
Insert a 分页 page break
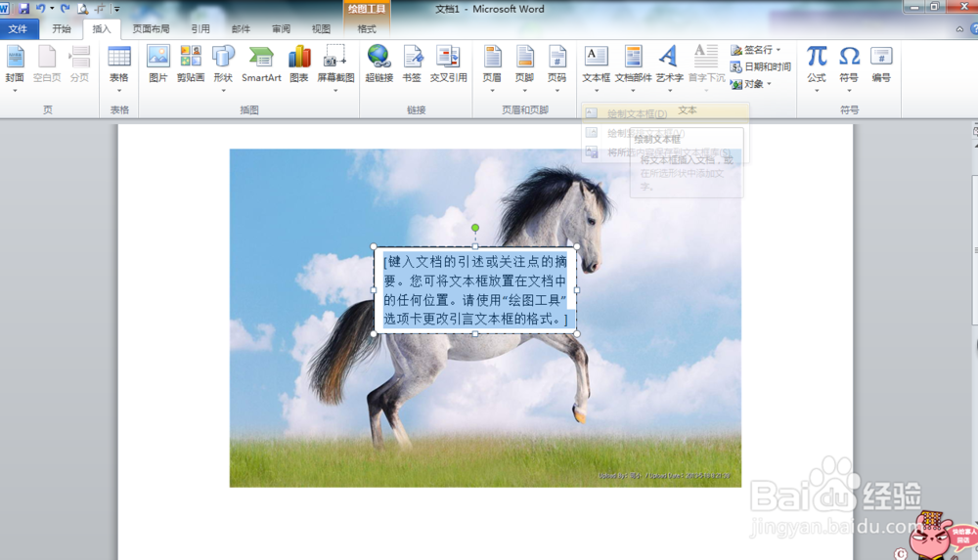tap(79, 65)
